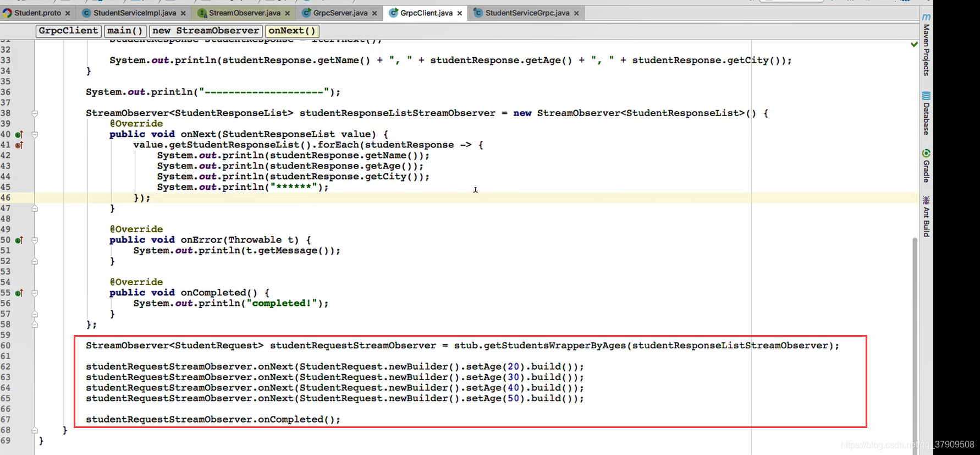Click the "completed!" string literal
Viewport: 980px width, 455px height.
pyautogui.click(x=282, y=303)
